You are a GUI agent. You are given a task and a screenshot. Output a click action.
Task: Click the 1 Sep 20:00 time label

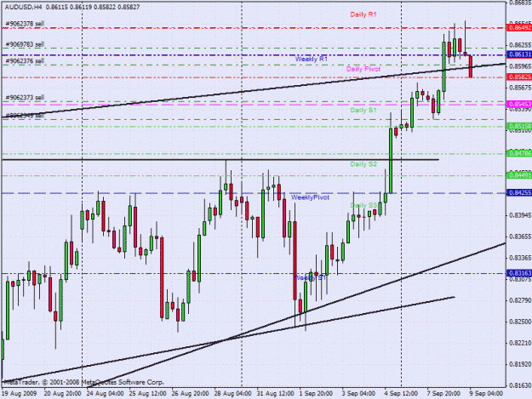(316, 394)
